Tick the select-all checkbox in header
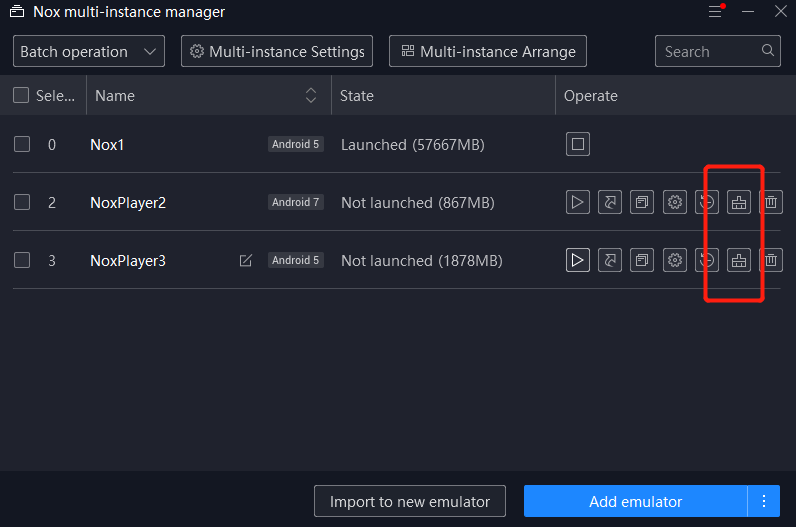The height and width of the screenshot is (527, 796). tap(21, 95)
